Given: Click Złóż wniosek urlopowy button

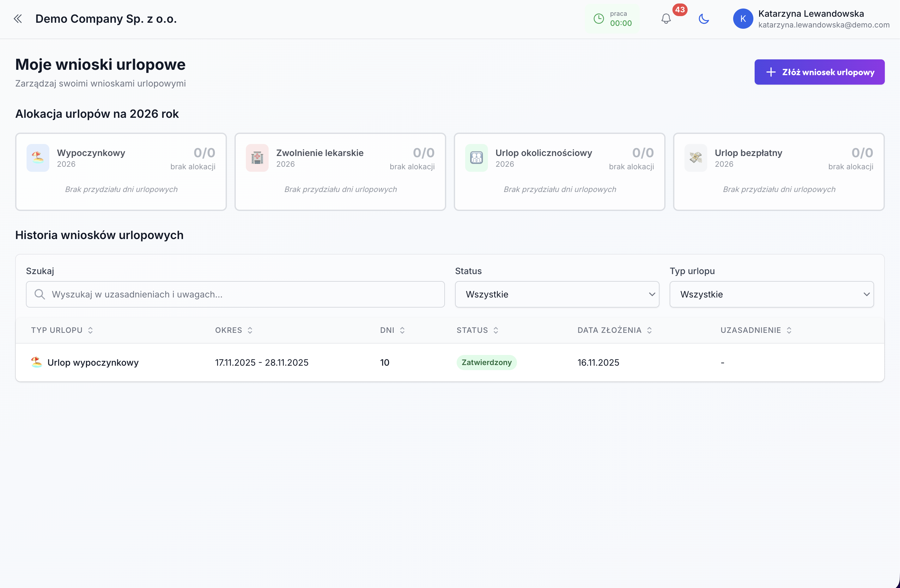Looking at the screenshot, I should click(819, 72).
